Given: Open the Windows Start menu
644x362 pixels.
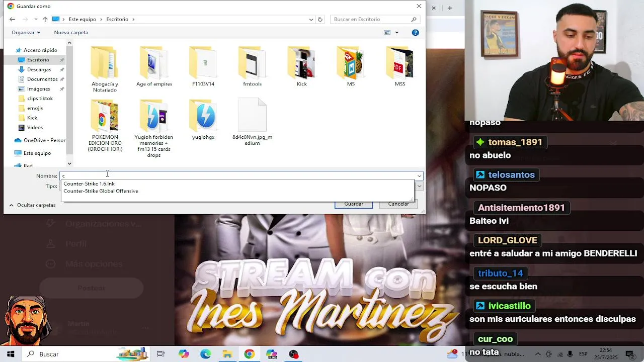Looking at the screenshot, I should click(x=11, y=354).
